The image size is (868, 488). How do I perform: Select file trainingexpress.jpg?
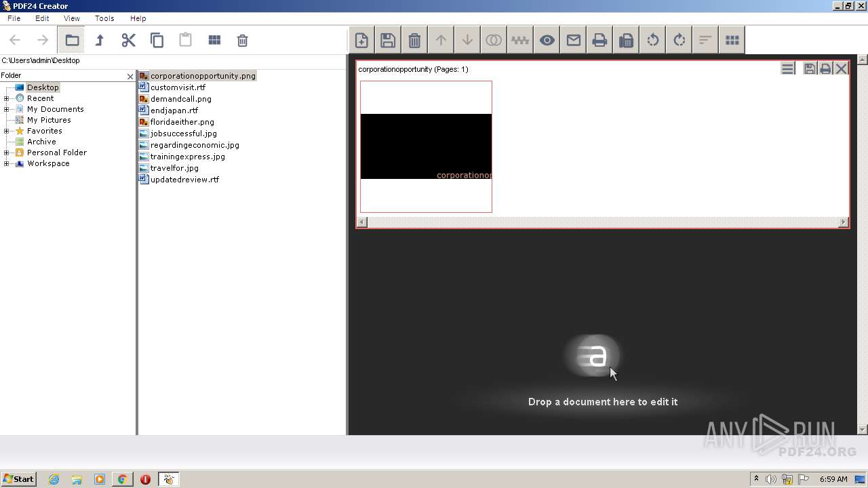(182, 157)
